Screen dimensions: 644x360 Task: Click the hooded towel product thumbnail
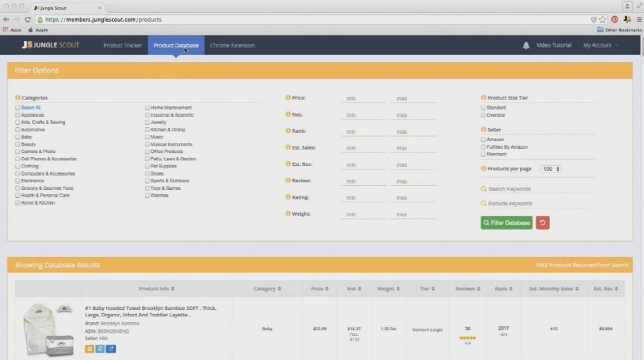tap(48, 329)
